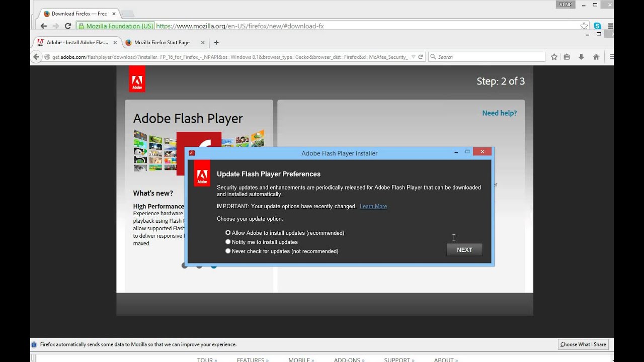Viewport: 644px width, 362px height.
Task: Open the Chrome hamburger menu
Action: click(x=610, y=26)
